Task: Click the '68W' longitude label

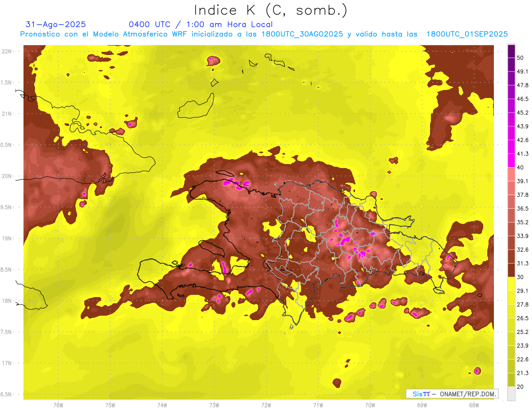Action: point(473,405)
